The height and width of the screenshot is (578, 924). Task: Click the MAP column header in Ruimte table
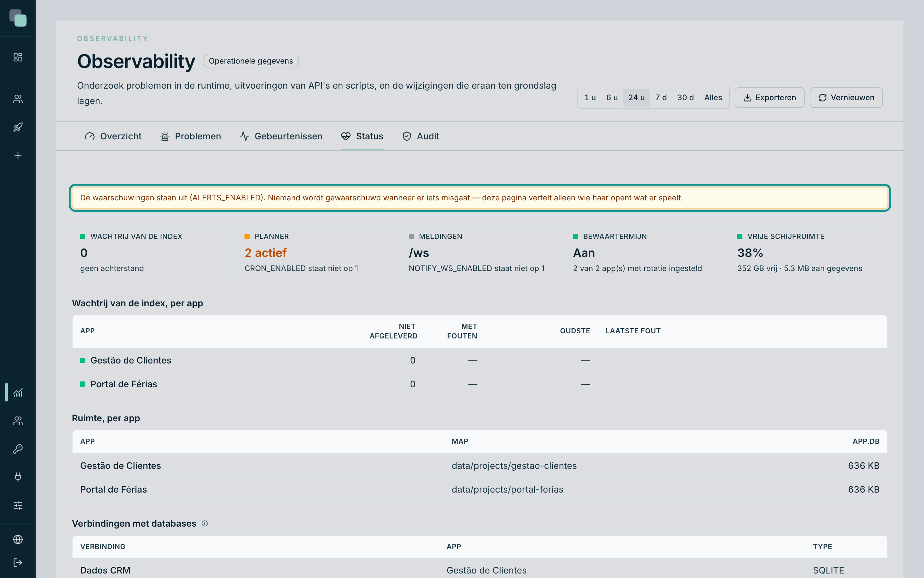(460, 442)
